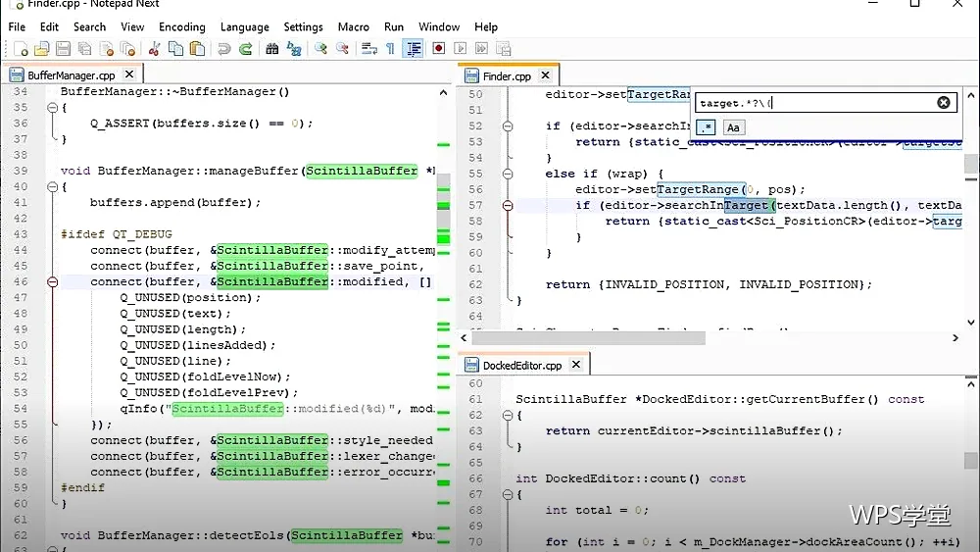Save the recorded macro toolbar icon
The image size is (980, 552).
(504, 49)
